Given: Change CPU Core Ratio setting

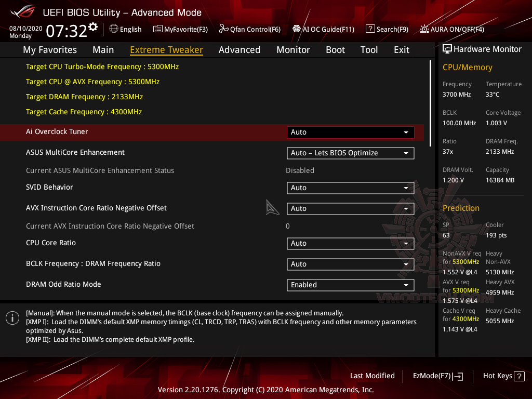Looking at the screenshot, I should click(350, 243).
